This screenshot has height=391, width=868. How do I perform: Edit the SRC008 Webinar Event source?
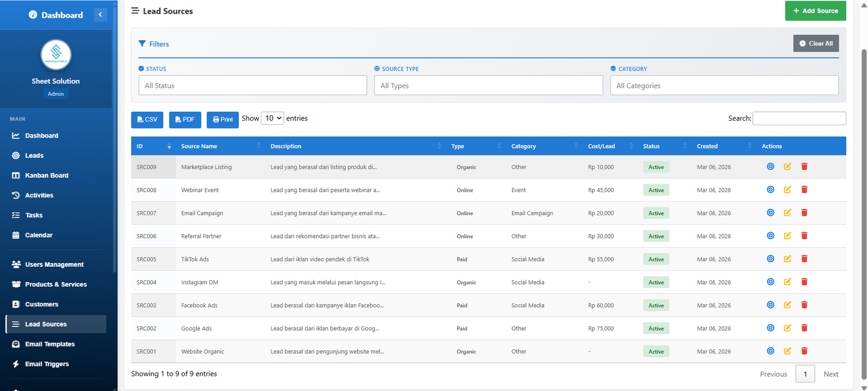[787, 189]
